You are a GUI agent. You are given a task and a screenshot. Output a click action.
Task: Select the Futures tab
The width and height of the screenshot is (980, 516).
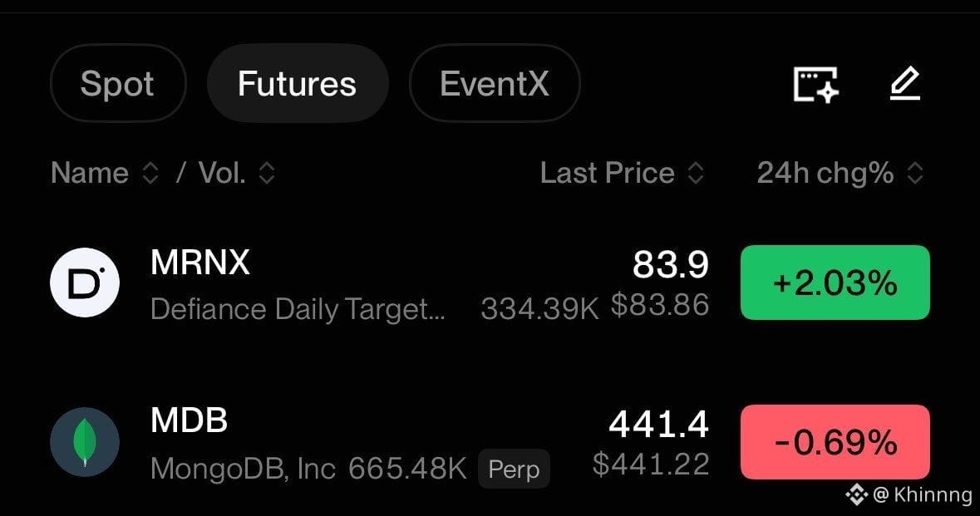(298, 83)
